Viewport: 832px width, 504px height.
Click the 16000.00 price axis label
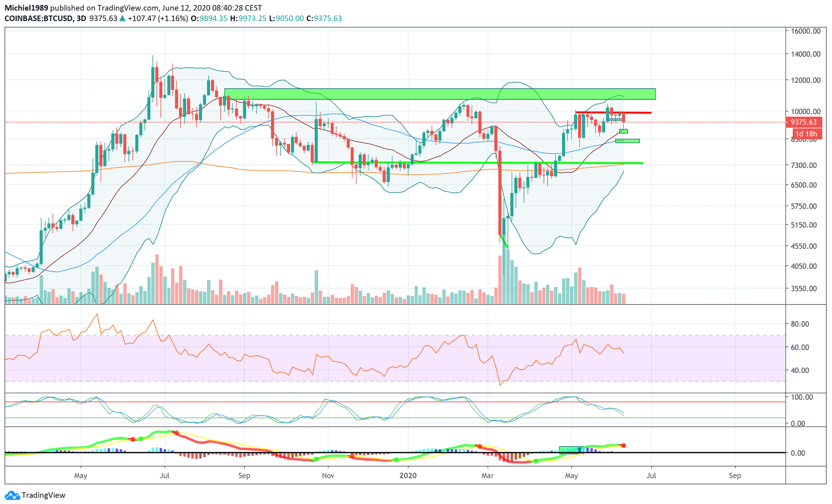coord(806,31)
